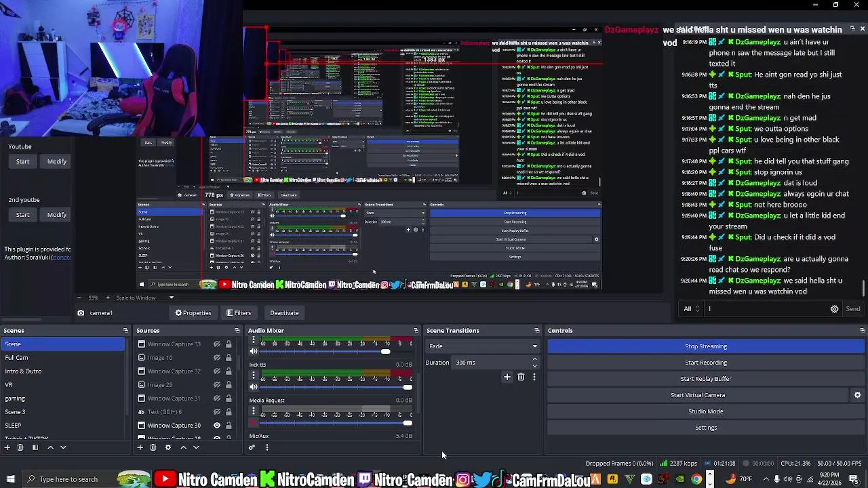Remove selected scene with trash icon
The image size is (868, 488).
pos(20,447)
